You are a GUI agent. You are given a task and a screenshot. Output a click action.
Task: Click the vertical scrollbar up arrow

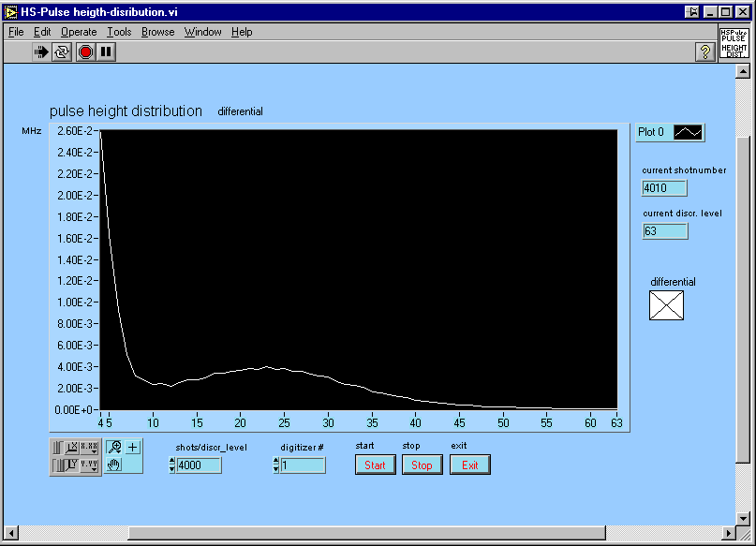click(x=743, y=72)
